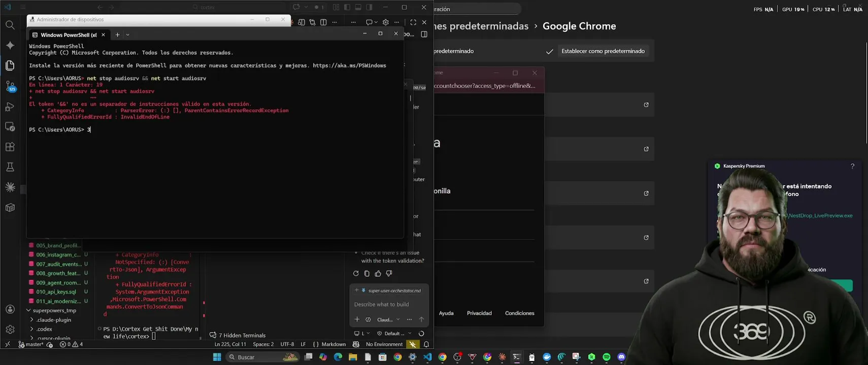Open the Testing flask icon
Viewport: 868px width, 365px height.
coord(10,167)
